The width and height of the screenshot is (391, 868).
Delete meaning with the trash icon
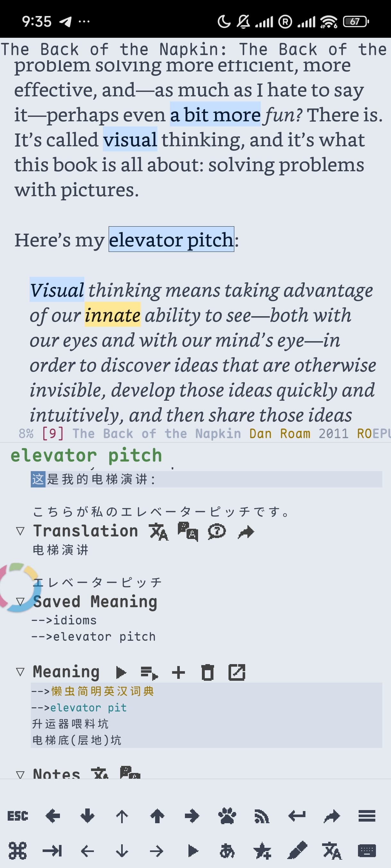pos(207,672)
